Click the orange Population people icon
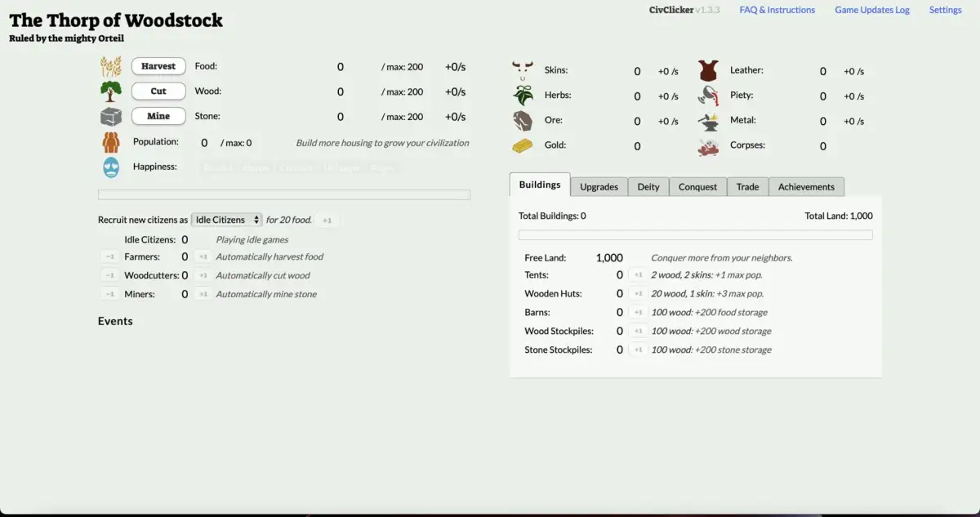Screen dimensions: 980x517 pos(111,142)
